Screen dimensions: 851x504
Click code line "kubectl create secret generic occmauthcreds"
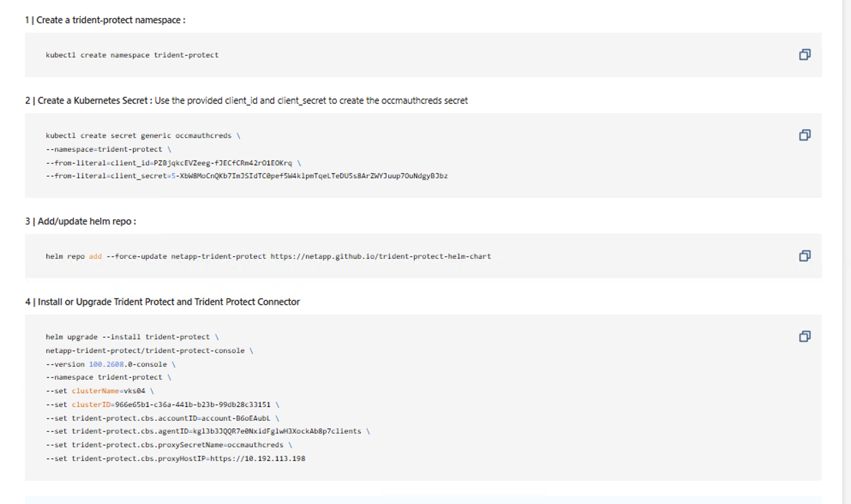tap(143, 135)
